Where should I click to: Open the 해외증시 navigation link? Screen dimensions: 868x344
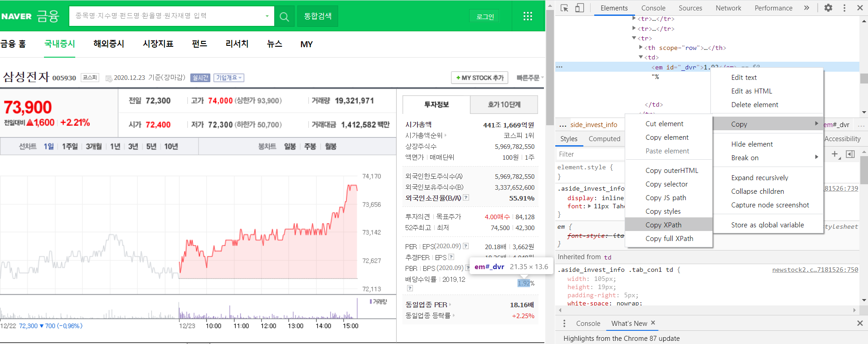pyautogui.click(x=108, y=44)
